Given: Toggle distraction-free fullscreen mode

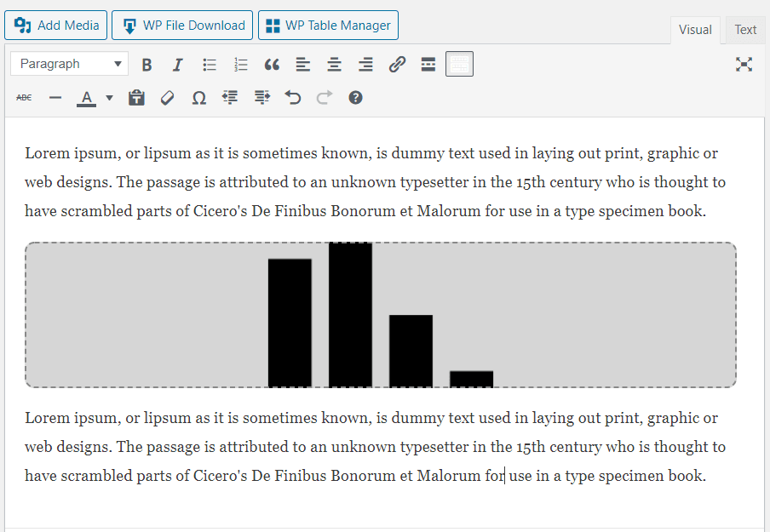Looking at the screenshot, I should click(744, 65).
